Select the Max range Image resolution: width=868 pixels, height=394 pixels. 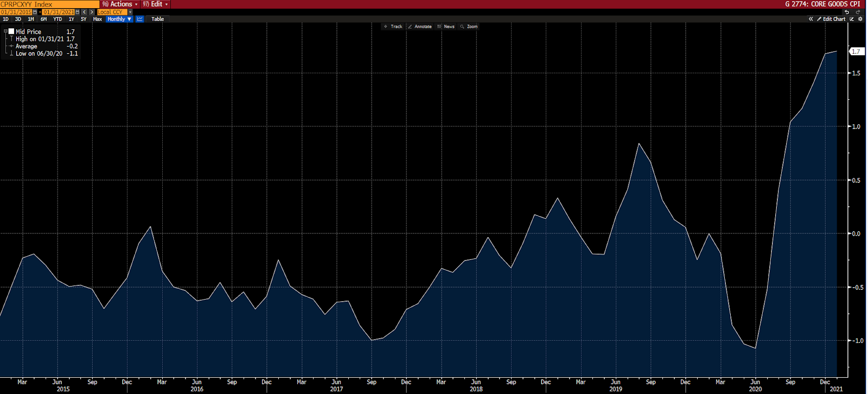[98, 19]
